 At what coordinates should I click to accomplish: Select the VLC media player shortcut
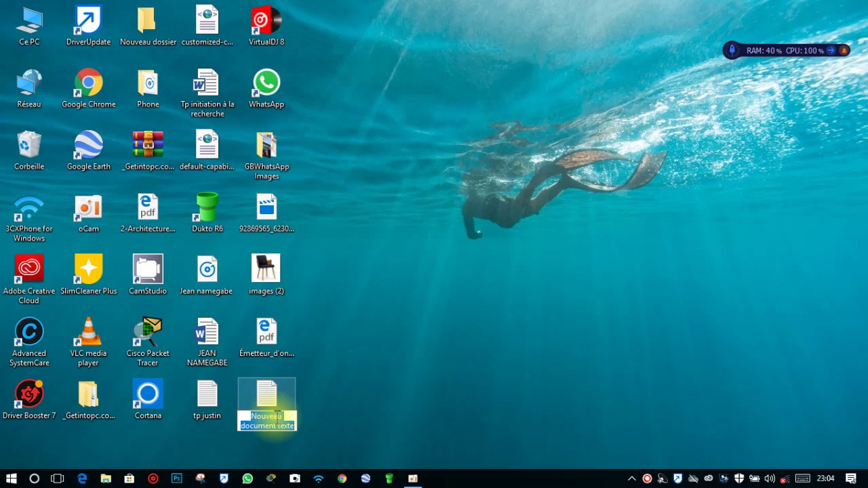(89, 343)
